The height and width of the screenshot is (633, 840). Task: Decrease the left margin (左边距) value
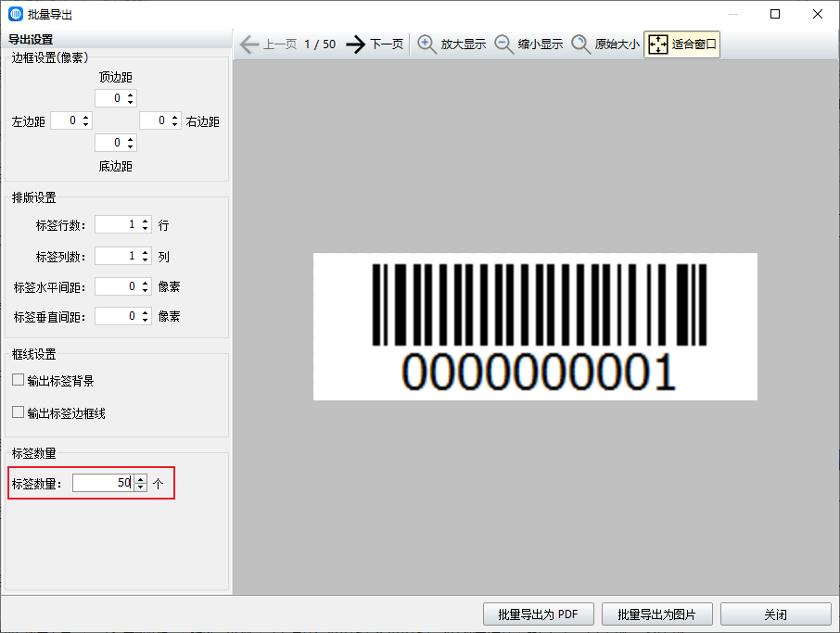tap(85, 124)
